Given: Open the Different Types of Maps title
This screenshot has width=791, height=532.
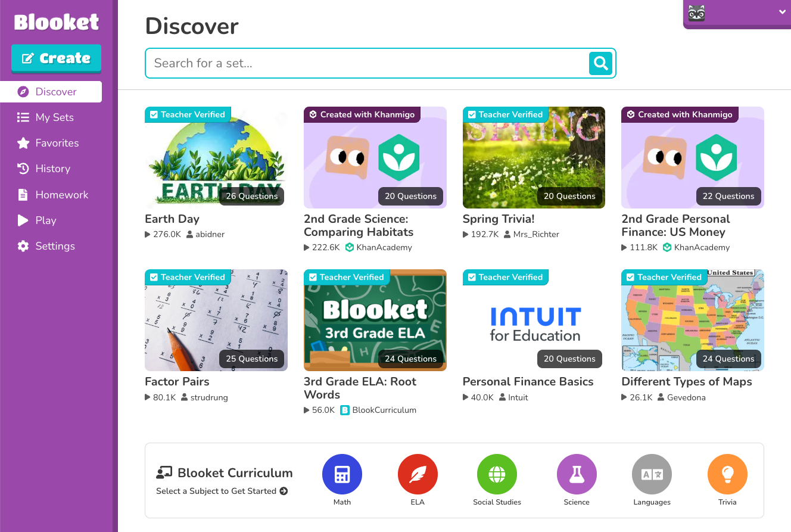Looking at the screenshot, I should coord(687,381).
